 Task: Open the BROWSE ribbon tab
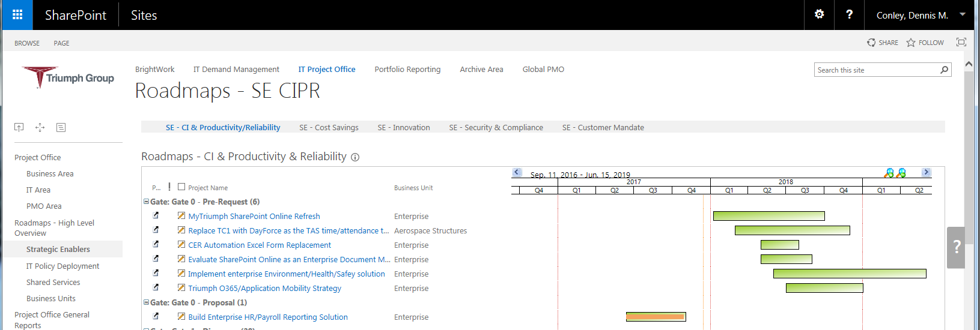click(x=27, y=43)
